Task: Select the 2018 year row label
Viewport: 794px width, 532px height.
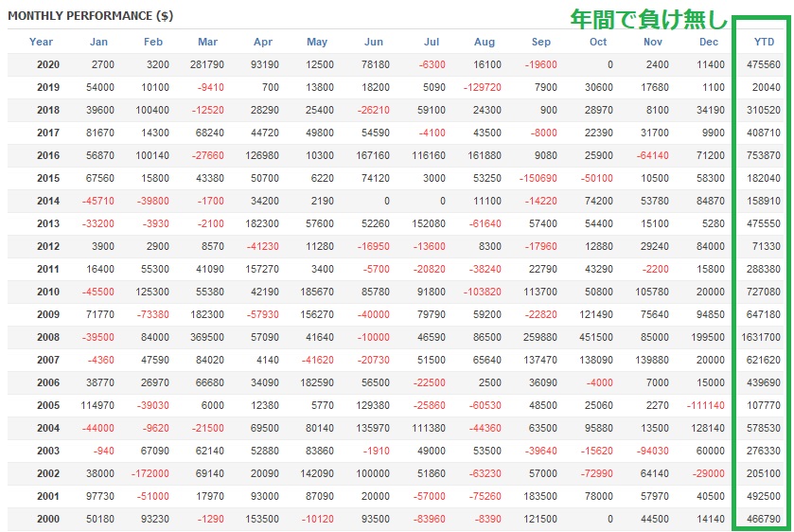Action: tap(48, 110)
